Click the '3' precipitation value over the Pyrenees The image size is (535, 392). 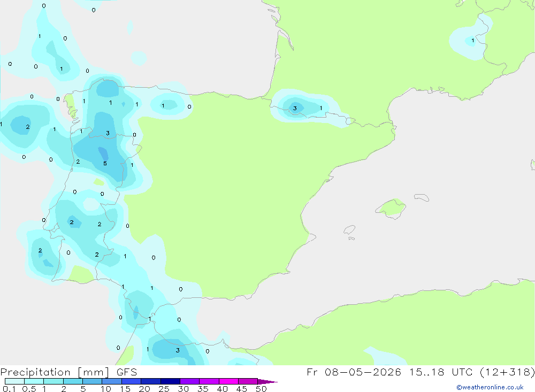point(295,109)
